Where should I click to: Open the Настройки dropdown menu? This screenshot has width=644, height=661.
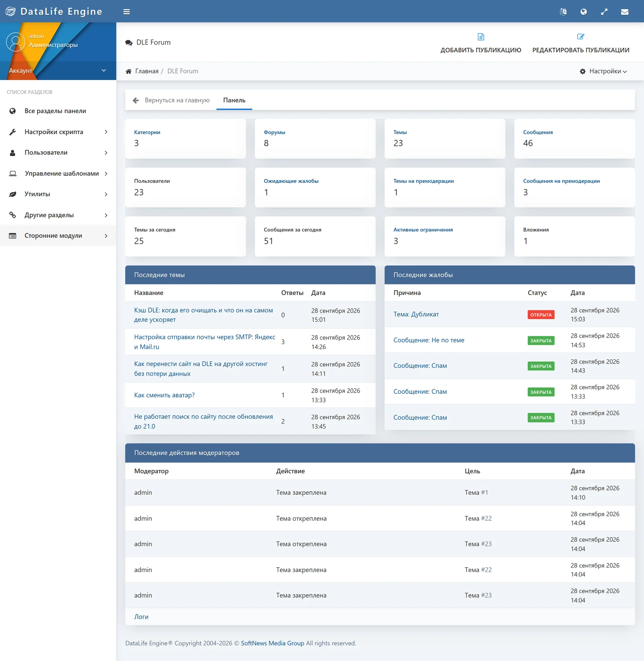(x=603, y=71)
